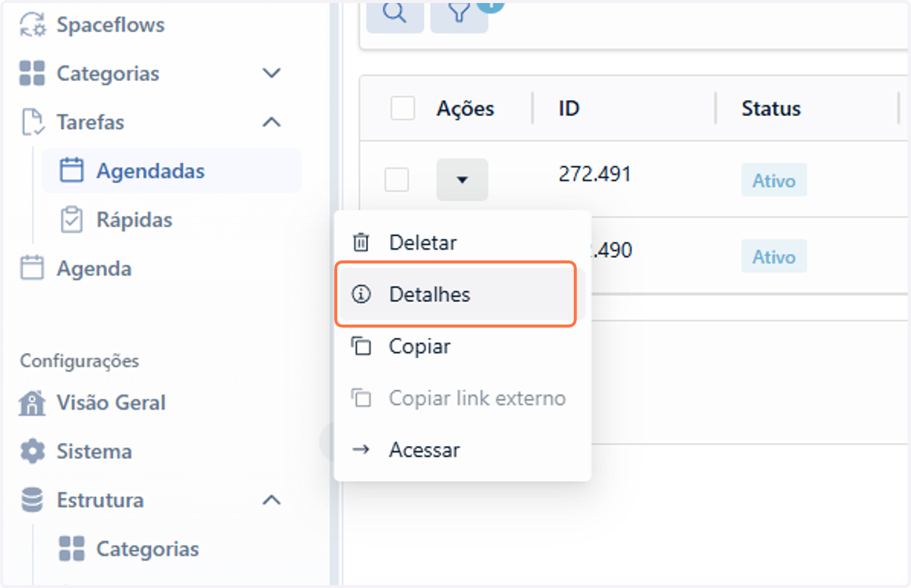Sort by the ID column header

(569, 108)
